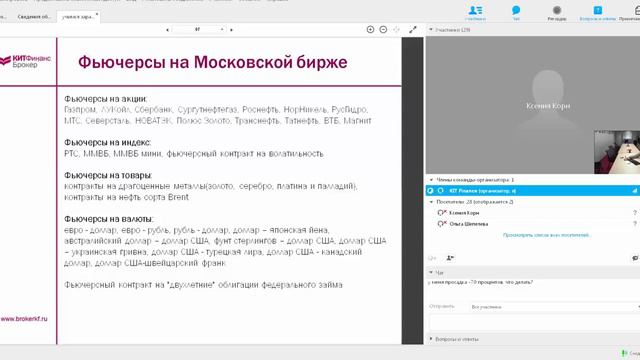Click the feedback icon at participants panel right

635,258
